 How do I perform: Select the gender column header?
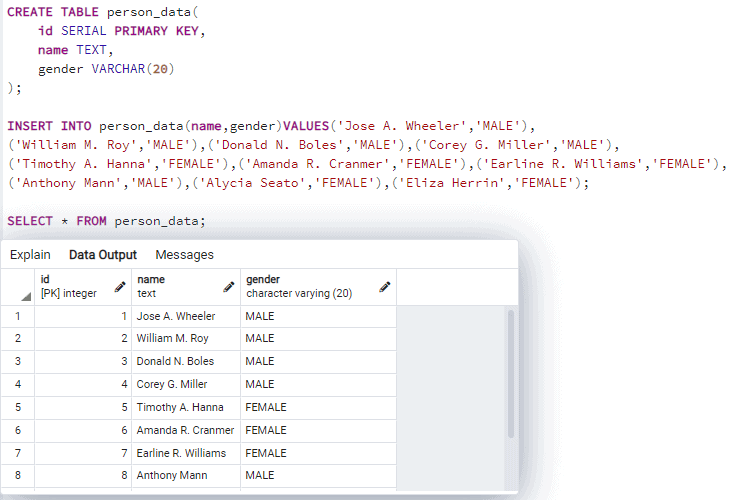coord(319,287)
